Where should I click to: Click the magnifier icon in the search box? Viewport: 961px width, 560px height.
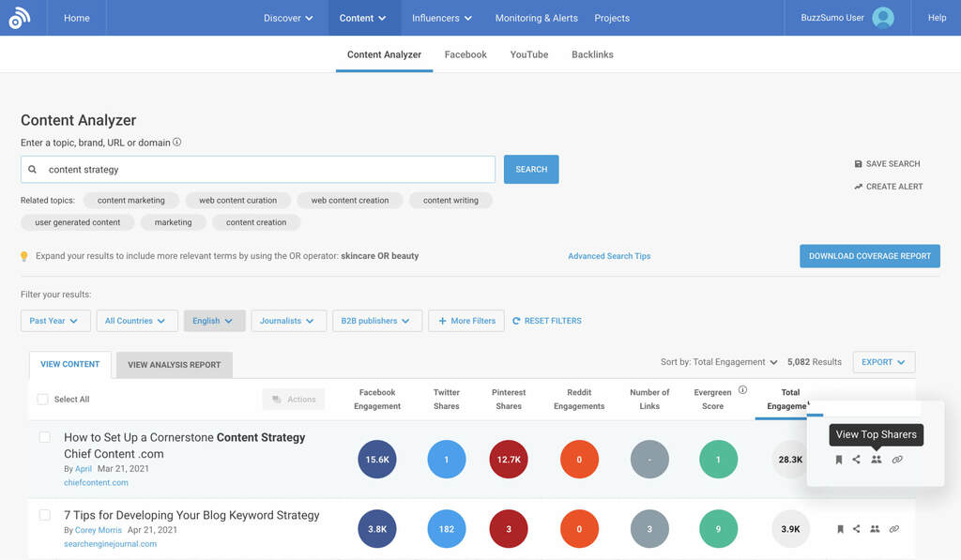point(33,169)
